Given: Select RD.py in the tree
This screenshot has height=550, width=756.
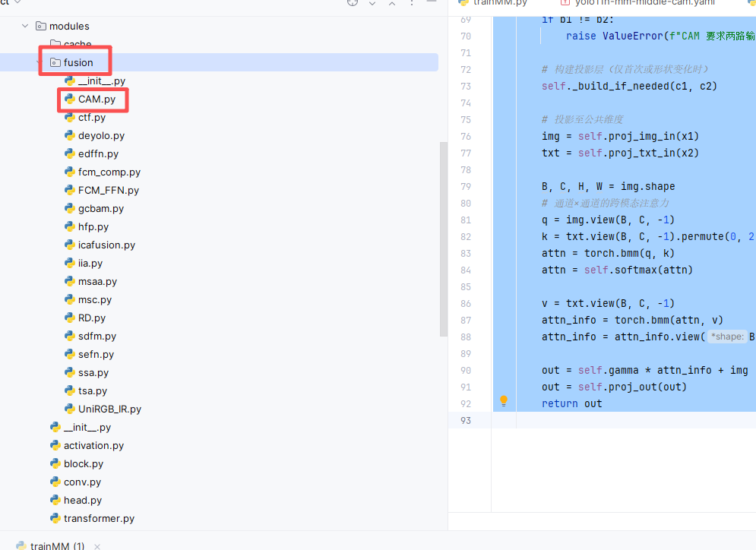Looking at the screenshot, I should [92, 318].
